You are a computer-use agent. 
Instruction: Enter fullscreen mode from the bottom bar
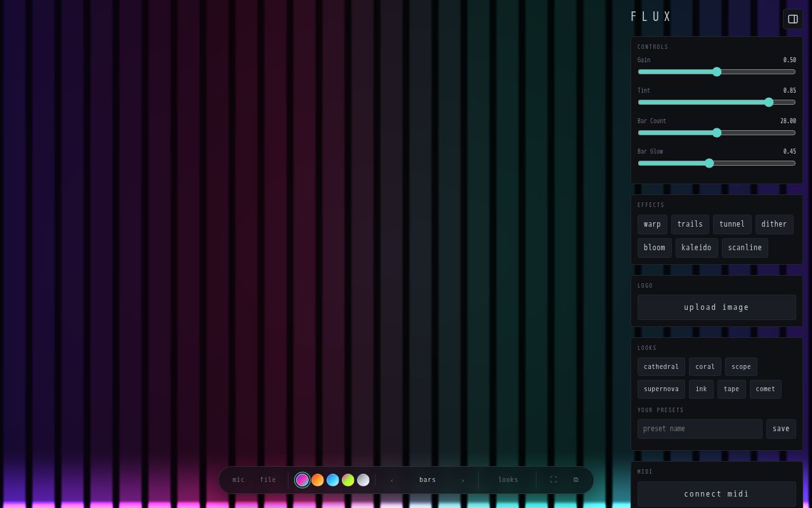pos(553,480)
